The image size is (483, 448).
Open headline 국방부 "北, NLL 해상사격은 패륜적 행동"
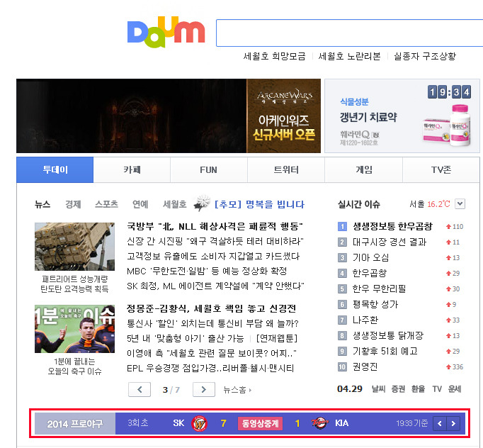click(x=215, y=227)
